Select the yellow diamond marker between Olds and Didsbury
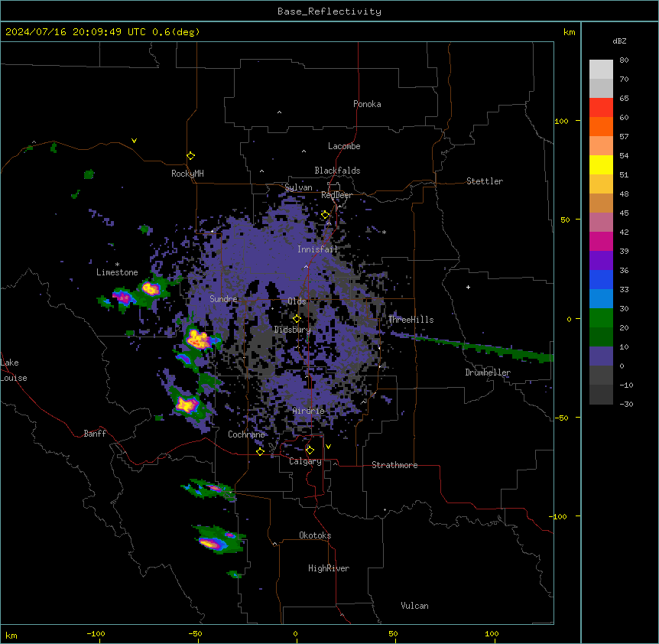 pos(297,319)
